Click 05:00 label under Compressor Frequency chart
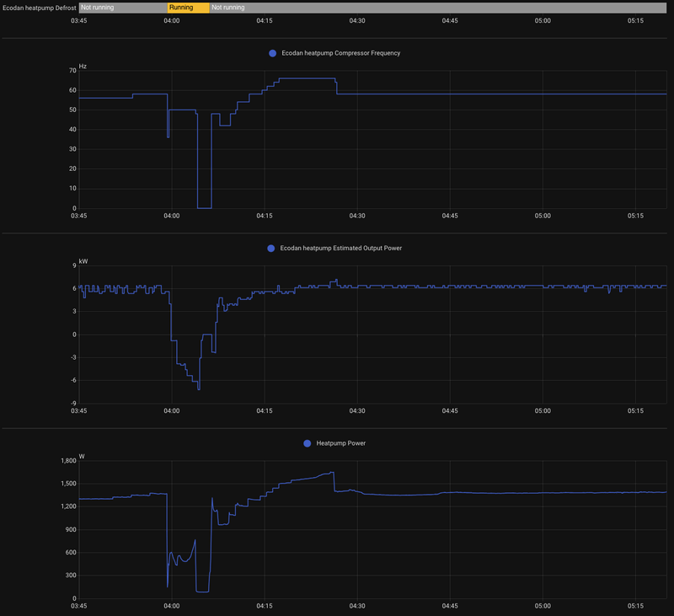The height and width of the screenshot is (616, 674). pos(543,216)
